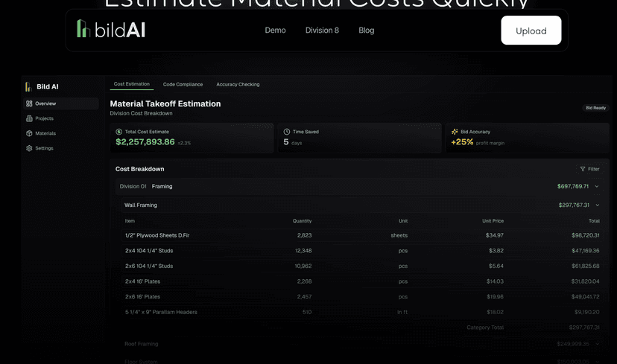Screen dimensions: 617x364
Task: Click the Settings gear icon
Action: (x=29, y=148)
